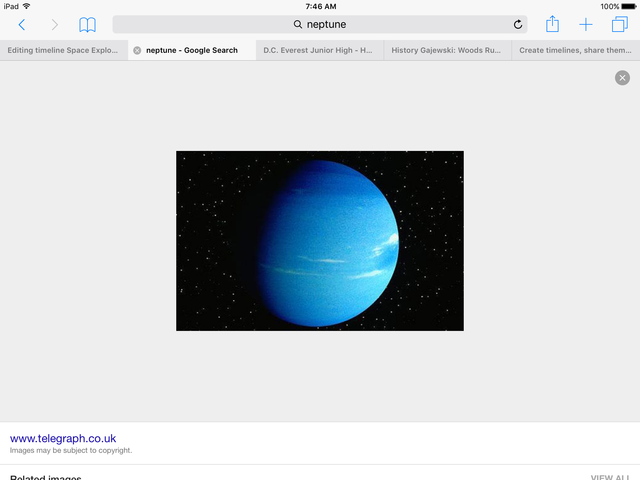Reload the page with the refresh icon
640x480 pixels.
518,24
